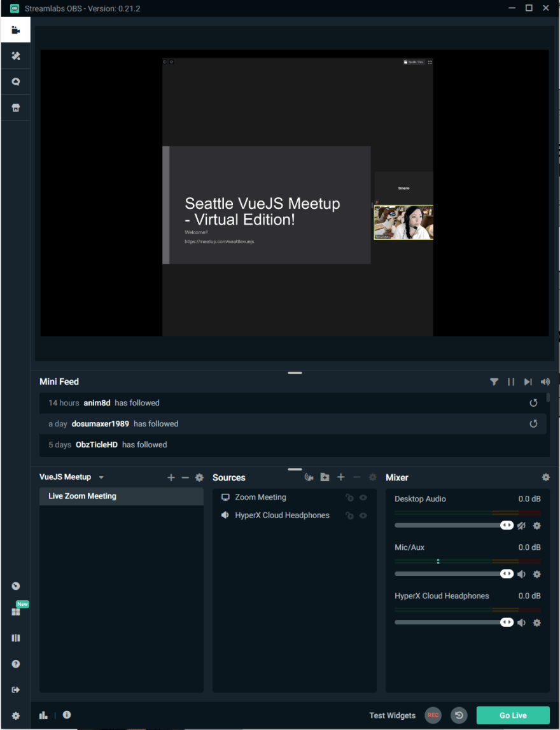The width and height of the screenshot is (560, 730).
Task: Unmute Desktop Audio in the Mixer
Action: point(521,526)
